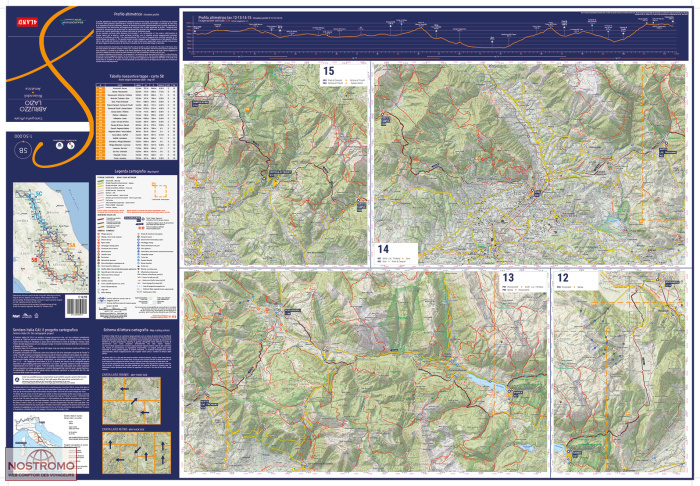Click the orange dashed square legend symbol
This screenshot has width=700, height=486.
[160, 190]
